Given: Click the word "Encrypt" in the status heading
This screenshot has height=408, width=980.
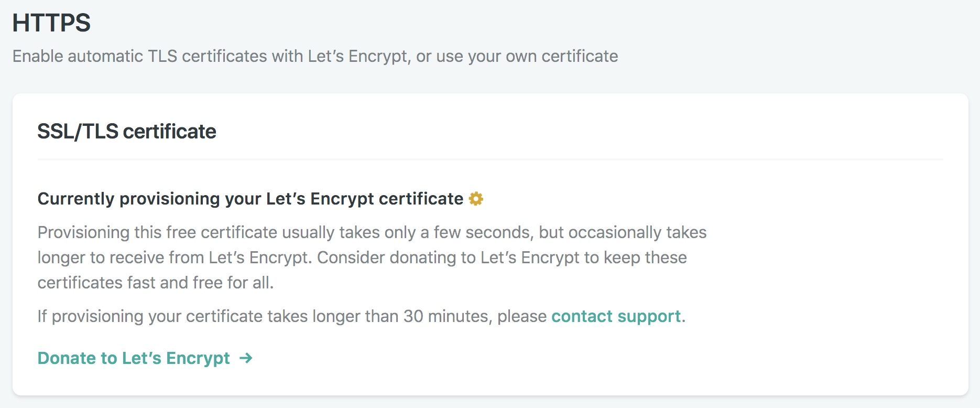Looking at the screenshot, I should pos(342,199).
